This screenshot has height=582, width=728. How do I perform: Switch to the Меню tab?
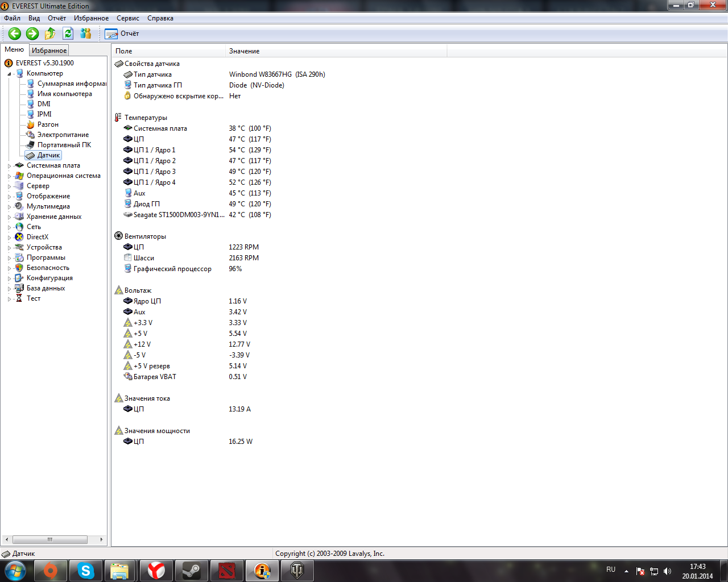[x=14, y=49]
